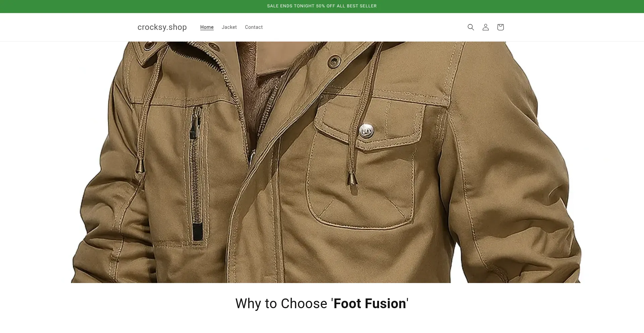Click the account login icon

[485, 27]
